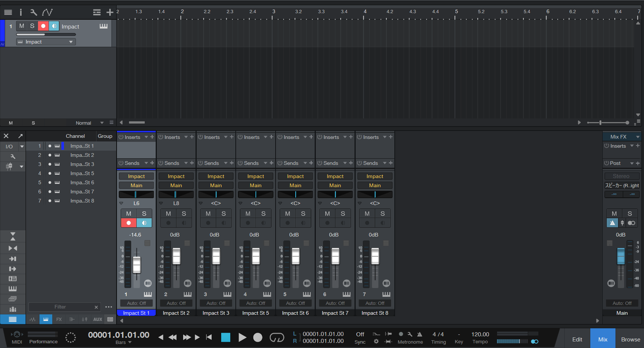Open the track inspector info icon

20,12
